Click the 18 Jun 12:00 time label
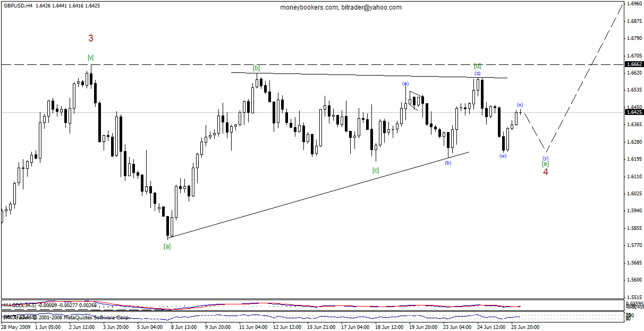This screenshot has height=331, width=644. pyautogui.click(x=389, y=327)
